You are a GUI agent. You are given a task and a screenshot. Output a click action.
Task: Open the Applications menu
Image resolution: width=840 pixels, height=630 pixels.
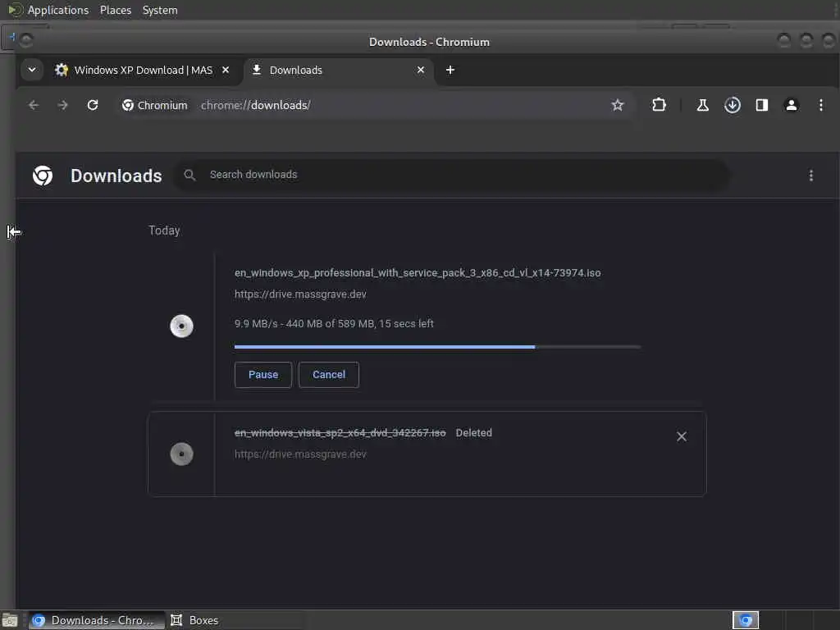[58, 10]
